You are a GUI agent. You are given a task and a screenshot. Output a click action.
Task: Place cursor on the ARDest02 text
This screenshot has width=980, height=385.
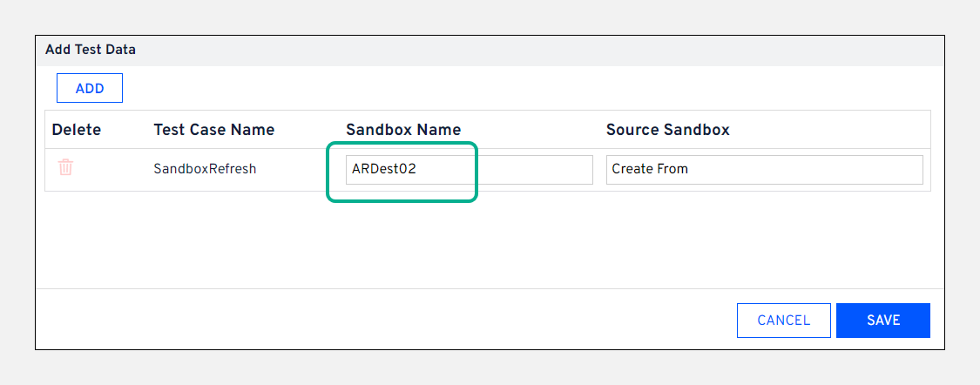pyautogui.click(x=384, y=169)
